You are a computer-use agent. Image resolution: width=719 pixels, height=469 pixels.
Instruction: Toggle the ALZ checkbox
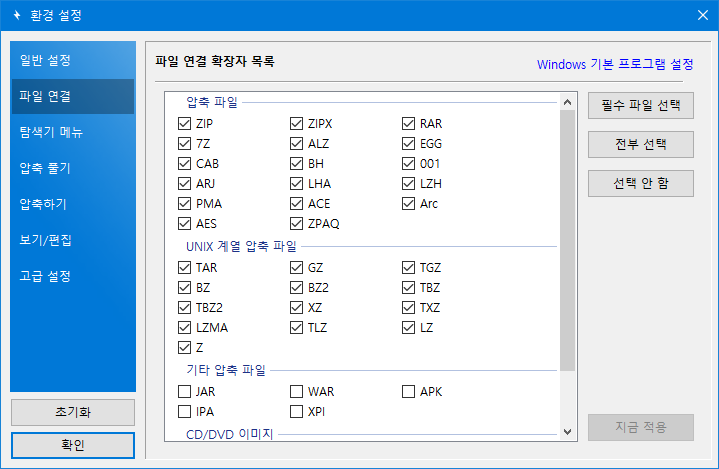pos(296,143)
